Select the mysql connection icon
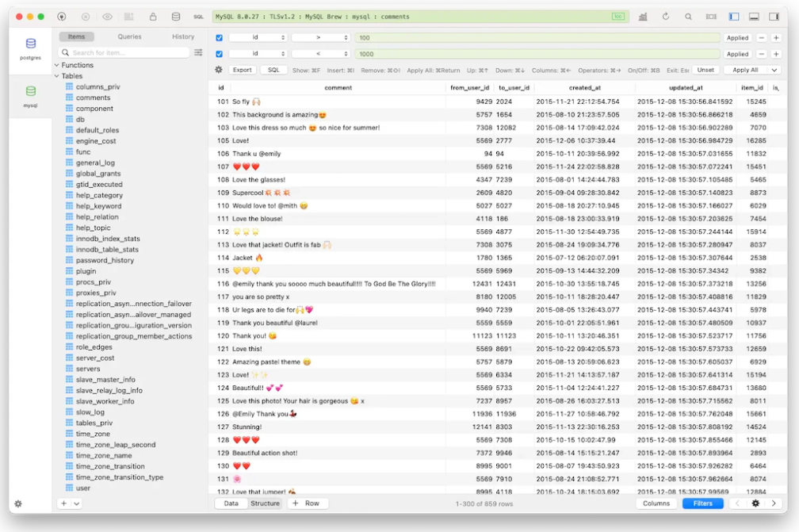 pyautogui.click(x=31, y=92)
